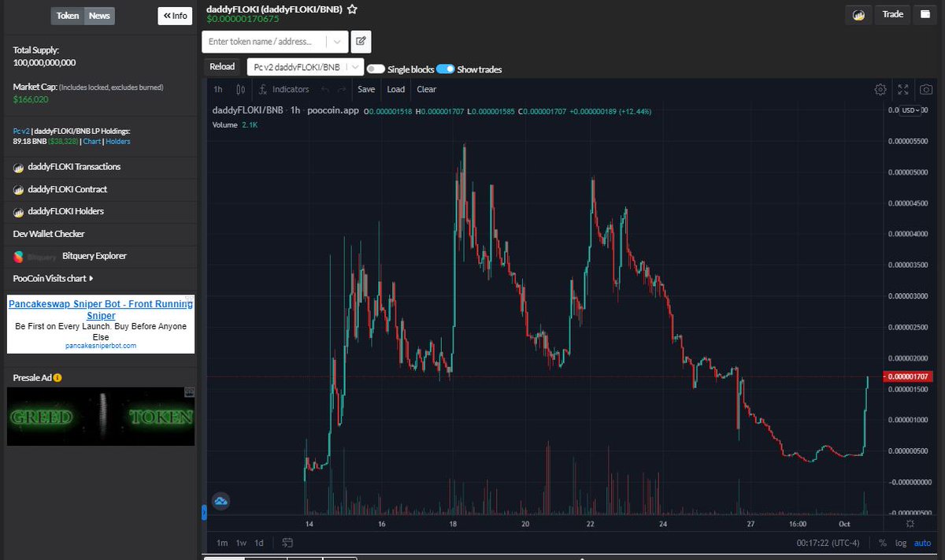Redo chart action arrow
Image resolution: width=945 pixels, height=560 pixels.
[x=343, y=90]
